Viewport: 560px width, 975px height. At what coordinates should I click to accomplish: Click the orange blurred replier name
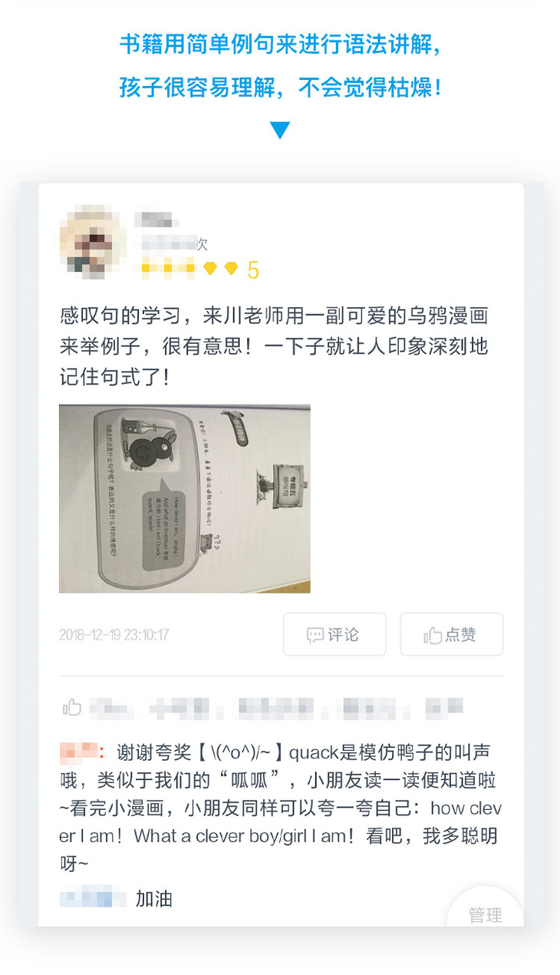click(x=79, y=750)
